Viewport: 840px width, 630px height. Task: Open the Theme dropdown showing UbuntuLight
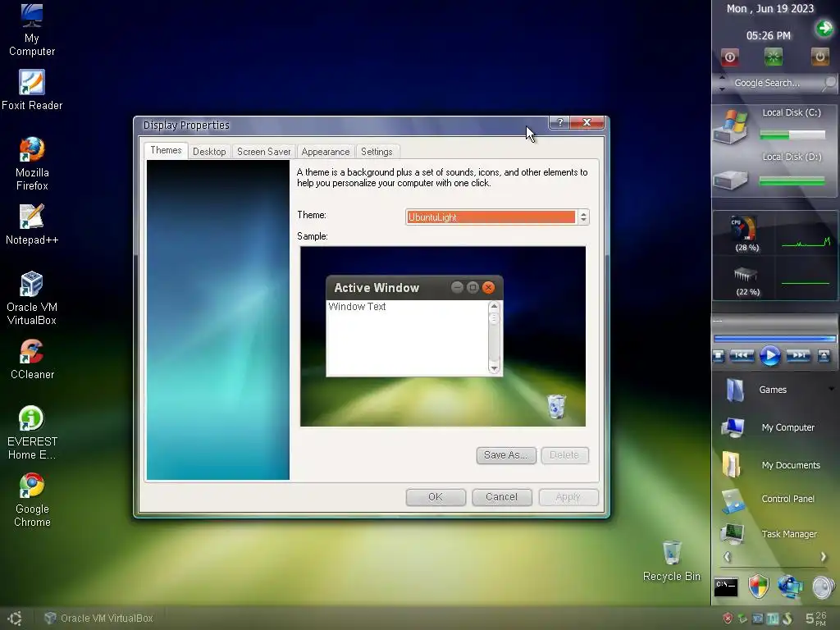pos(497,217)
